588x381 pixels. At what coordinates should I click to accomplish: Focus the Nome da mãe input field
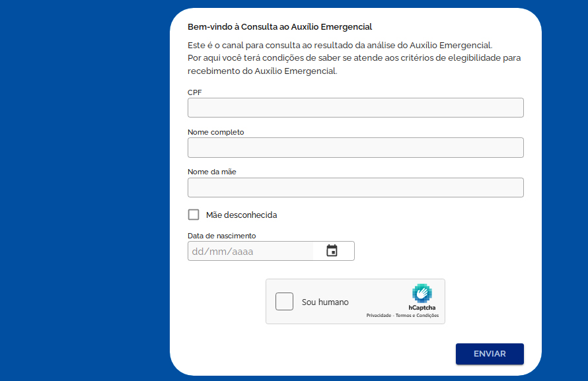click(355, 188)
